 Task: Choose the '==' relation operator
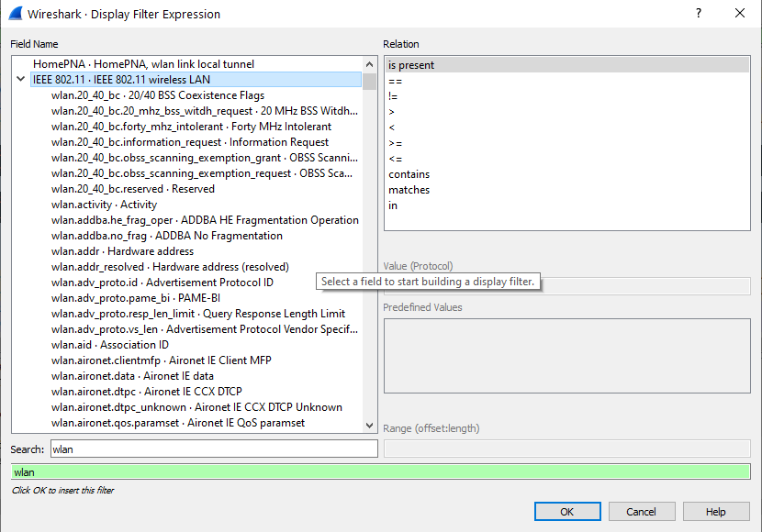pyautogui.click(x=396, y=81)
